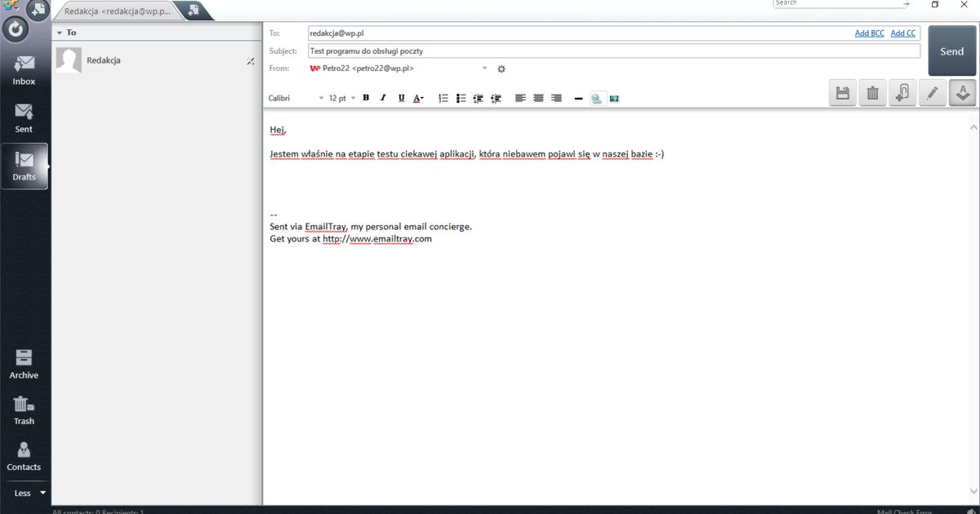The image size is (980, 514).
Task: Click the Search box
Action: pos(840,3)
